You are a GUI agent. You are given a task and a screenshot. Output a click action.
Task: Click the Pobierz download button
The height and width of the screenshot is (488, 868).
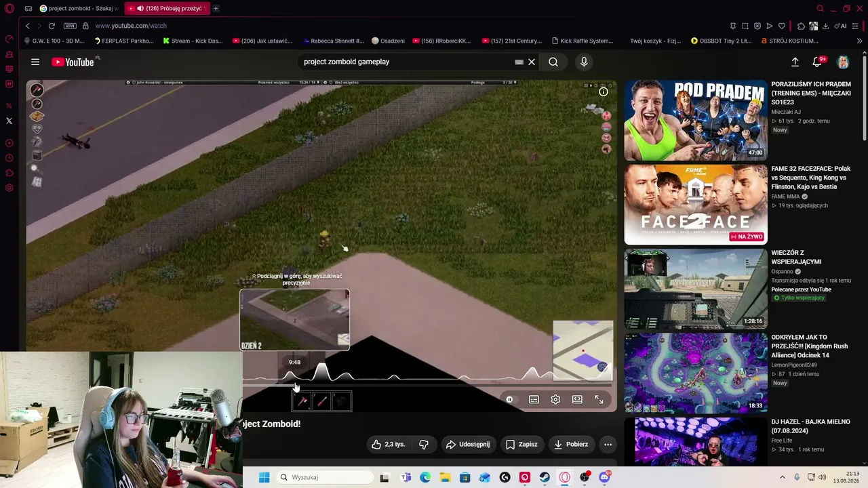coord(571,445)
